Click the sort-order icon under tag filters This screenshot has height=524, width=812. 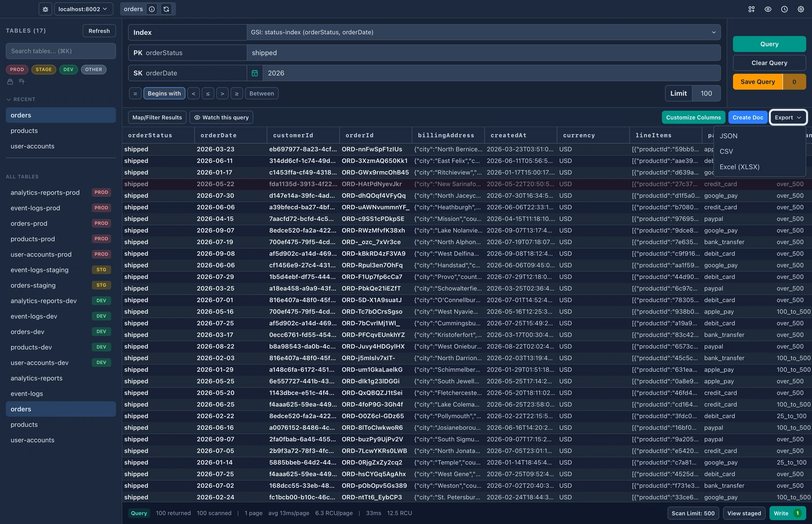[x=22, y=82]
